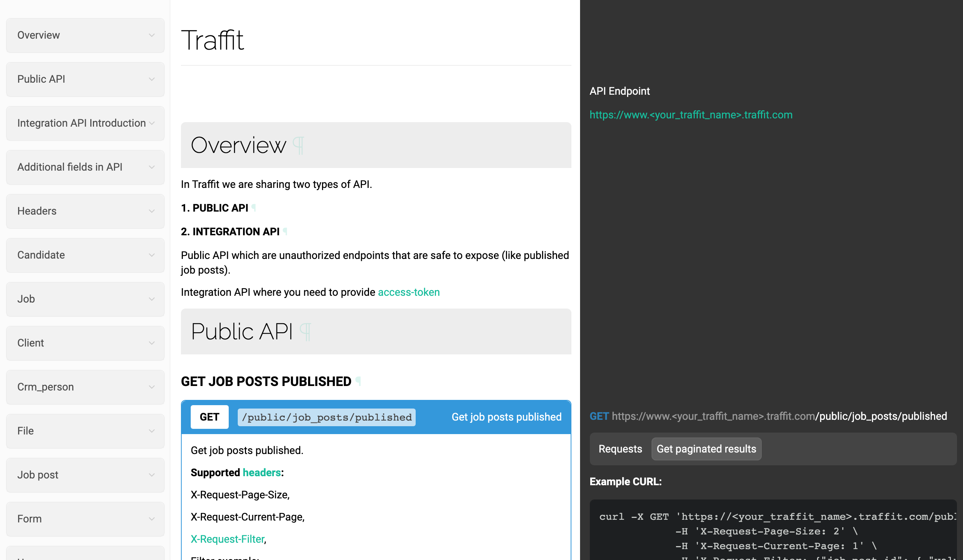Open the Candidate sidebar item
963x560 pixels.
point(85,255)
